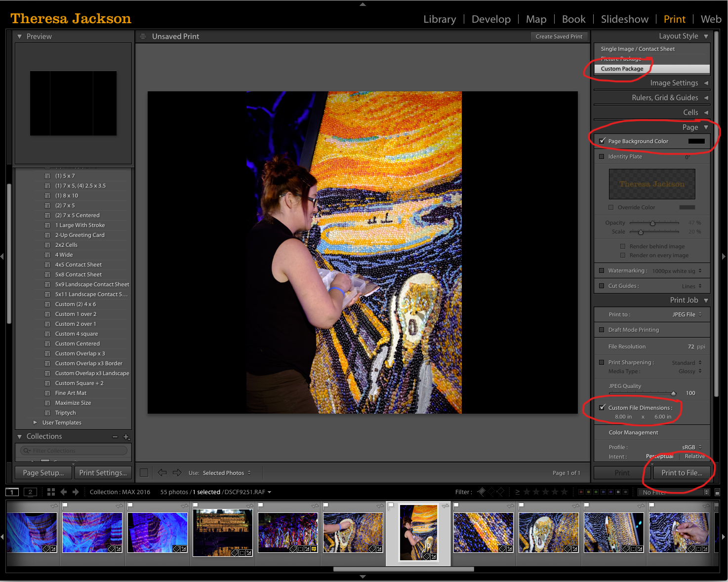
Task: Hide filmstrip with bottom arrow
Action: point(363,577)
